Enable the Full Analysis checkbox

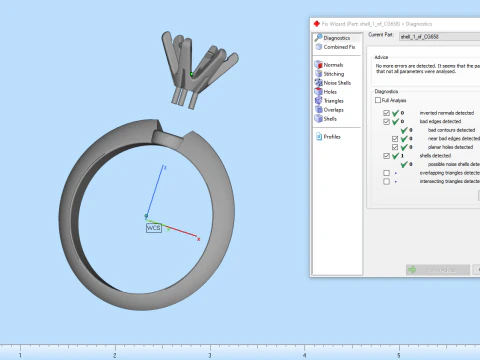tap(378, 100)
